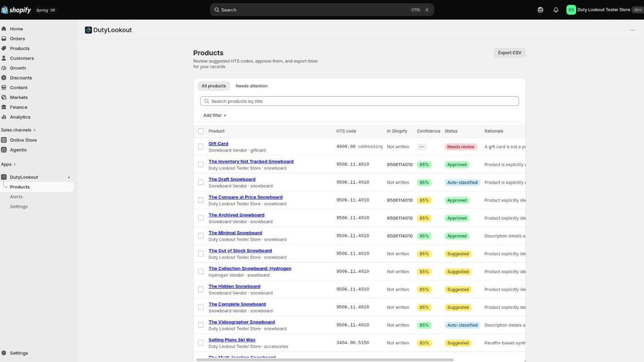
Task: Open the three-dot more actions menu
Action: [x=632, y=30]
